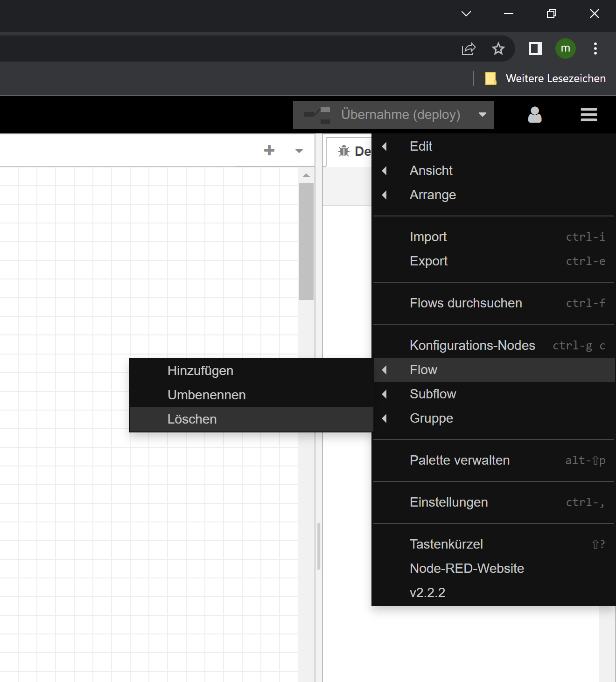
Task: Expand the Arrange submenu
Action: coord(494,195)
